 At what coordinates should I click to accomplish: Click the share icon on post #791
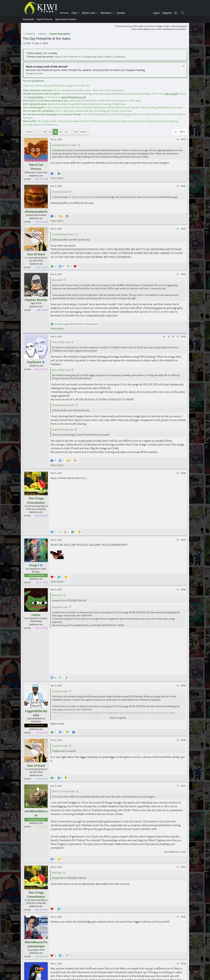pyautogui.click(x=178, y=786)
